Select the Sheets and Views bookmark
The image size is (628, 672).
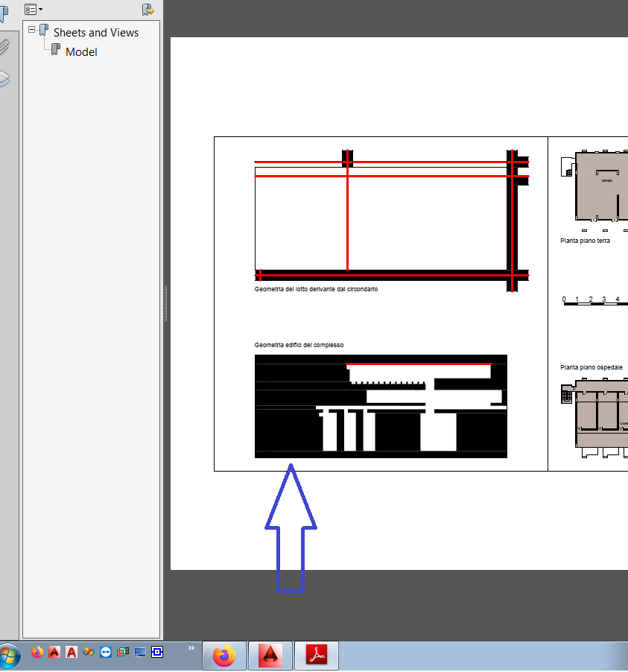click(95, 32)
